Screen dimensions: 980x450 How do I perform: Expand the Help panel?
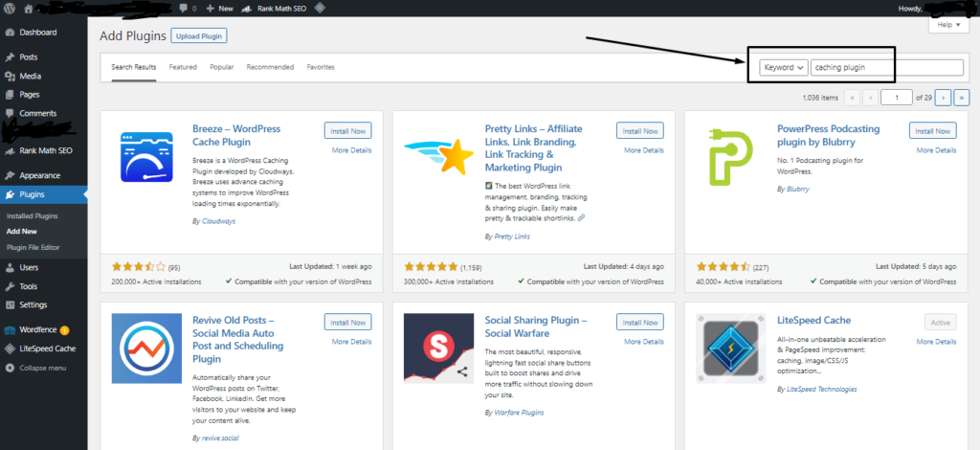(x=948, y=25)
